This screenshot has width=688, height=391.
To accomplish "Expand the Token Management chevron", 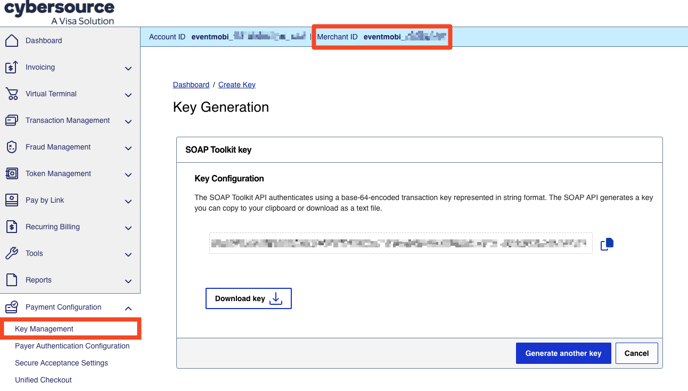I will coord(128,175).
